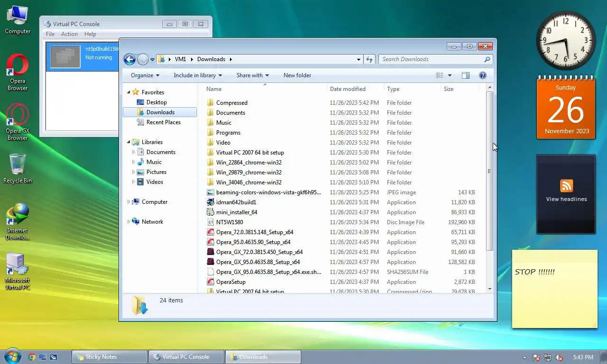Open Help menu in Virtual PC Console
Viewport: 607px width, 364px height.
[x=90, y=34]
